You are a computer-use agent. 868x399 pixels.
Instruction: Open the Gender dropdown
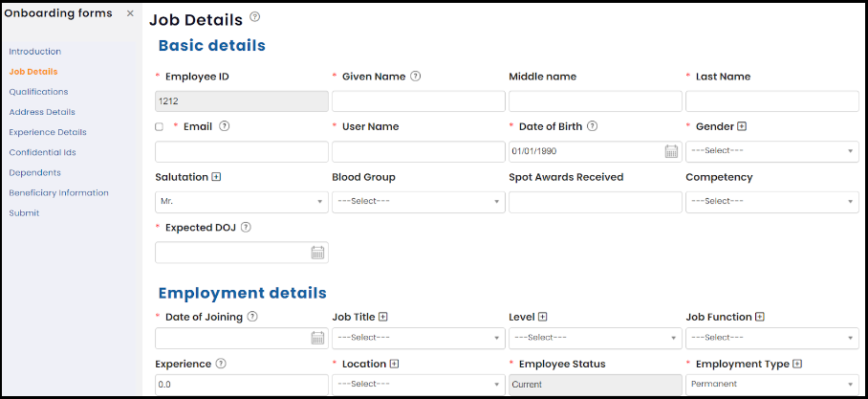pyautogui.click(x=772, y=151)
